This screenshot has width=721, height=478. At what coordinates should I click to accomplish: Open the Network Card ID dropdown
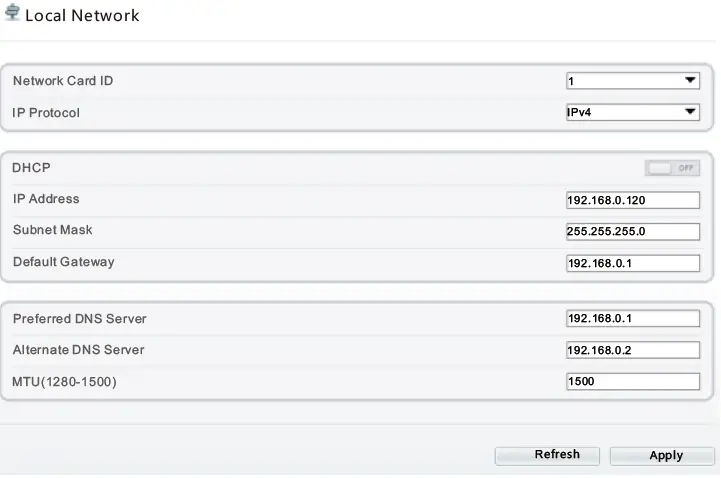click(x=632, y=81)
